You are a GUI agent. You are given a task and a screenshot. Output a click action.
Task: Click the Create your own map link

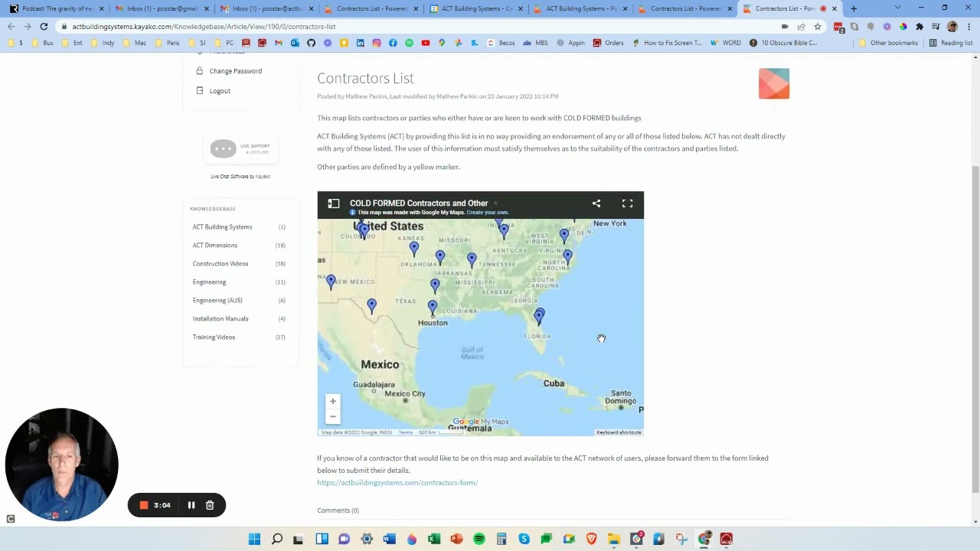[x=488, y=213]
